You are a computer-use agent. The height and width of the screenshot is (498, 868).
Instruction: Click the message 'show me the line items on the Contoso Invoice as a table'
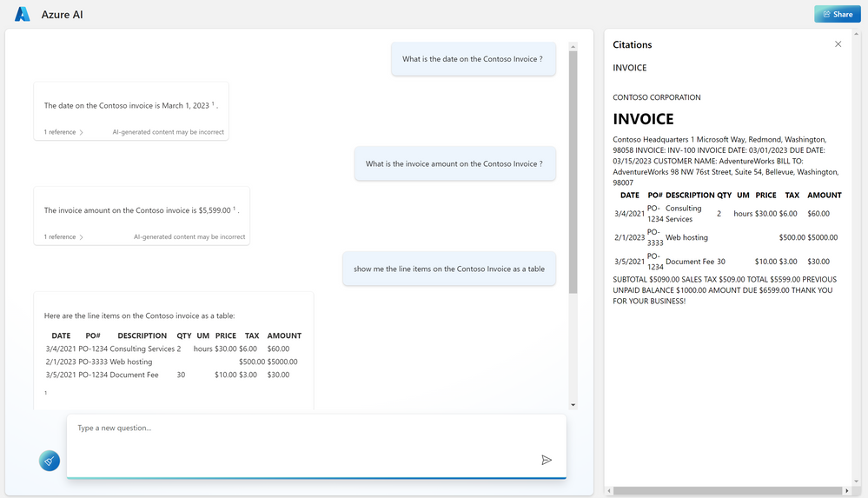click(449, 269)
